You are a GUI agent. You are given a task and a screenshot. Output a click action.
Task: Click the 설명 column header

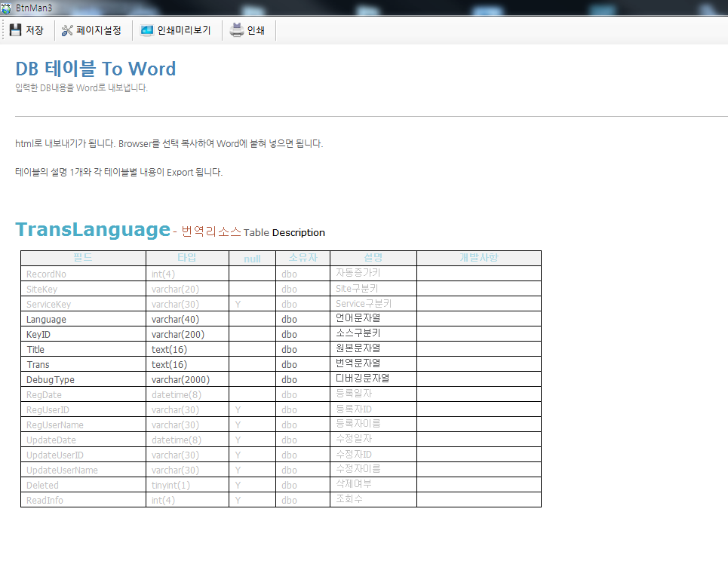click(x=373, y=258)
